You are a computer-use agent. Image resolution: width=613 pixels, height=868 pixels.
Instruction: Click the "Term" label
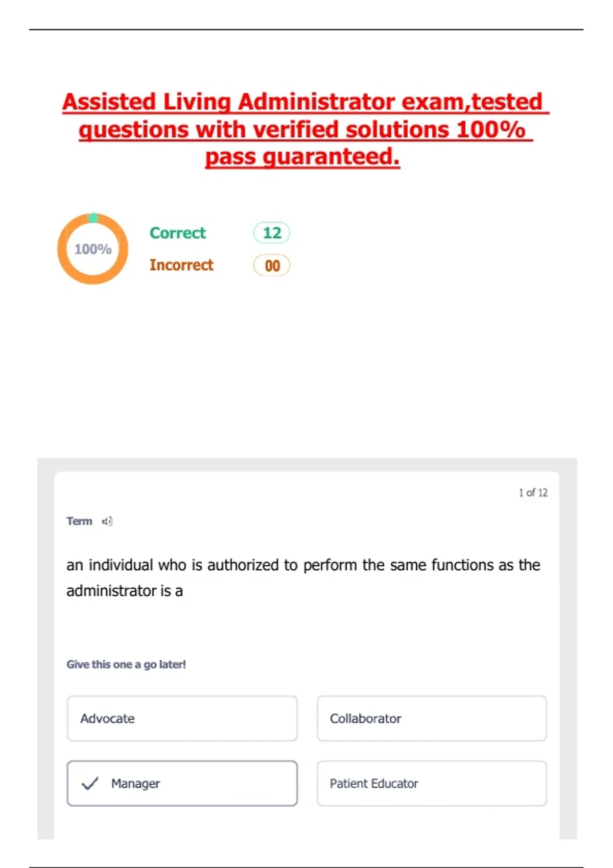coord(79,521)
